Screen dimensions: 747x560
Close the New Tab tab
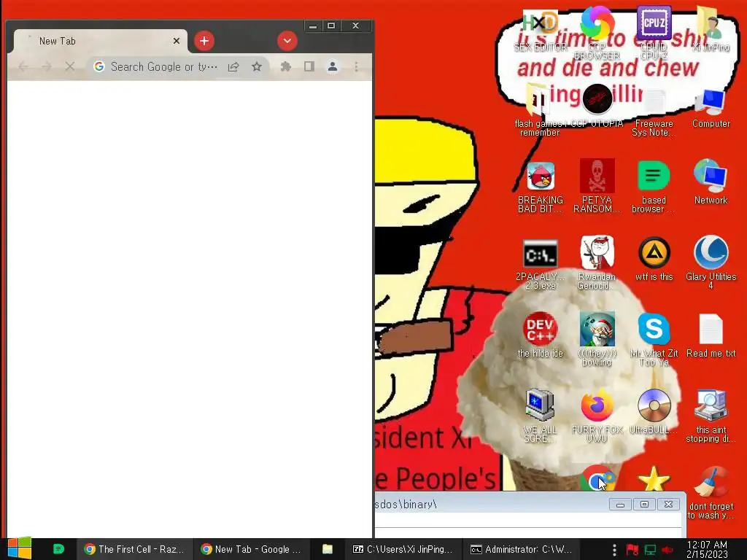(x=177, y=41)
